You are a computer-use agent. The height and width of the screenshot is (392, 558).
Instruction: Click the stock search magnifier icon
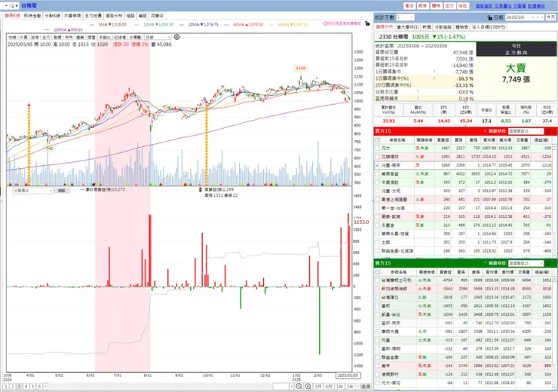(12, 6)
